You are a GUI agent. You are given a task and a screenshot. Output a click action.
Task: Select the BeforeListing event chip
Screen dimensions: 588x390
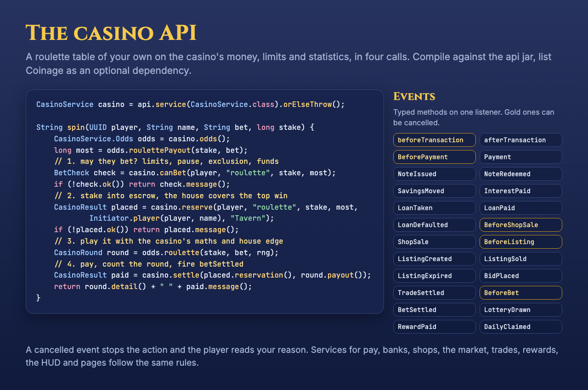(521, 242)
